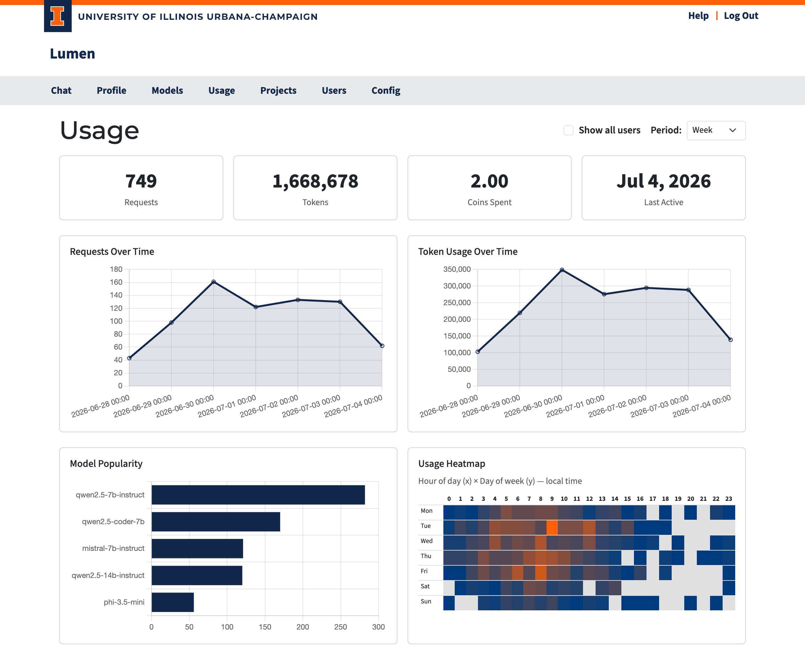
Task: Click the Friday hour 8 orange heatmap cell
Action: (541, 573)
